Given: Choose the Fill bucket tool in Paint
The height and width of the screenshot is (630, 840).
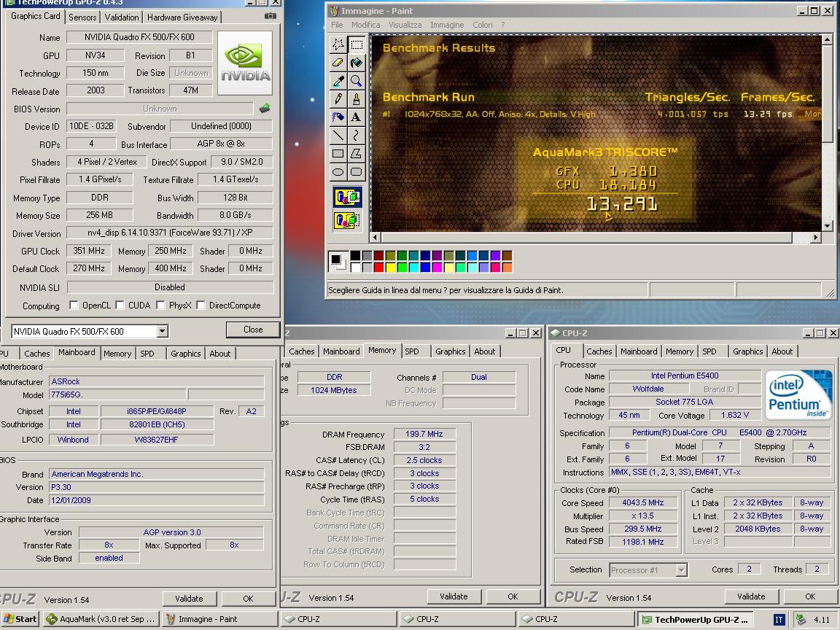Looking at the screenshot, I should pyautogui.click(x=357, y=63).
